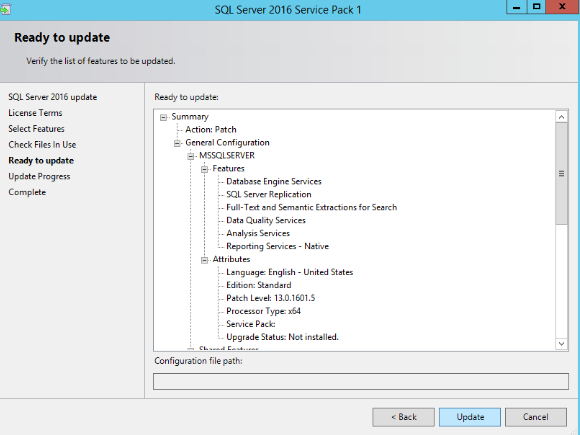Maximize the Service Pack window
The image size is (580, 435).
pos(536,7)
